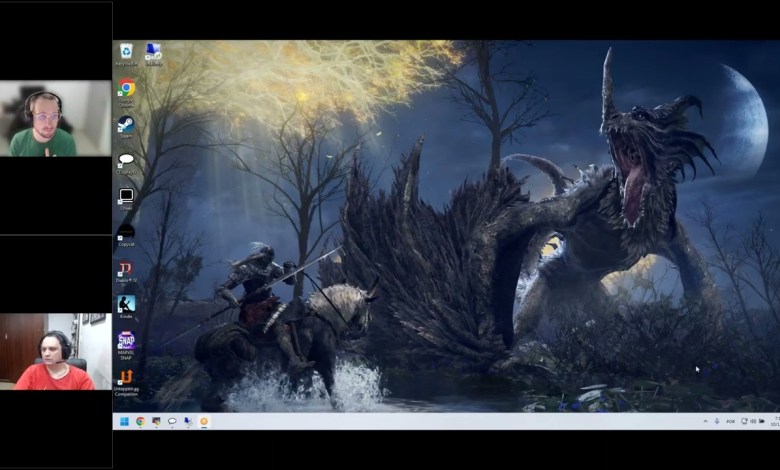780x470 pixels.
Task: Select the speech bubble desktop icon
Action: click(126, 160)
